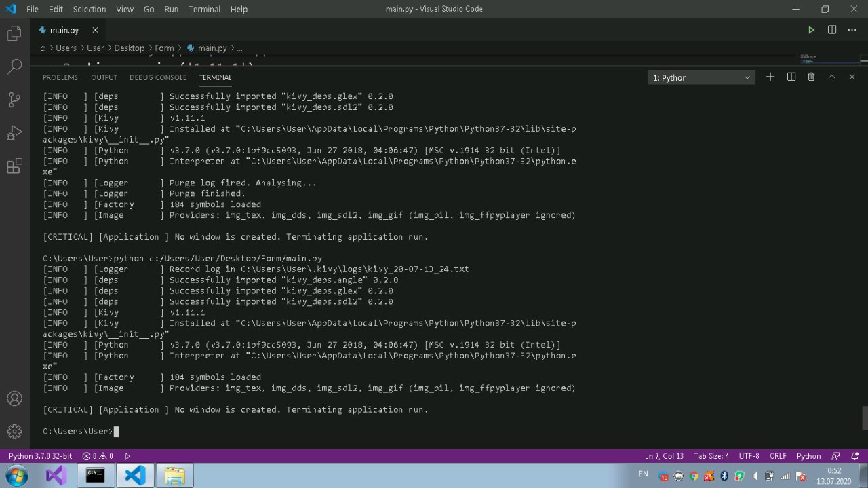Open the Extensions view
Screen dimensions: 868x488
(x=14, y=166)
